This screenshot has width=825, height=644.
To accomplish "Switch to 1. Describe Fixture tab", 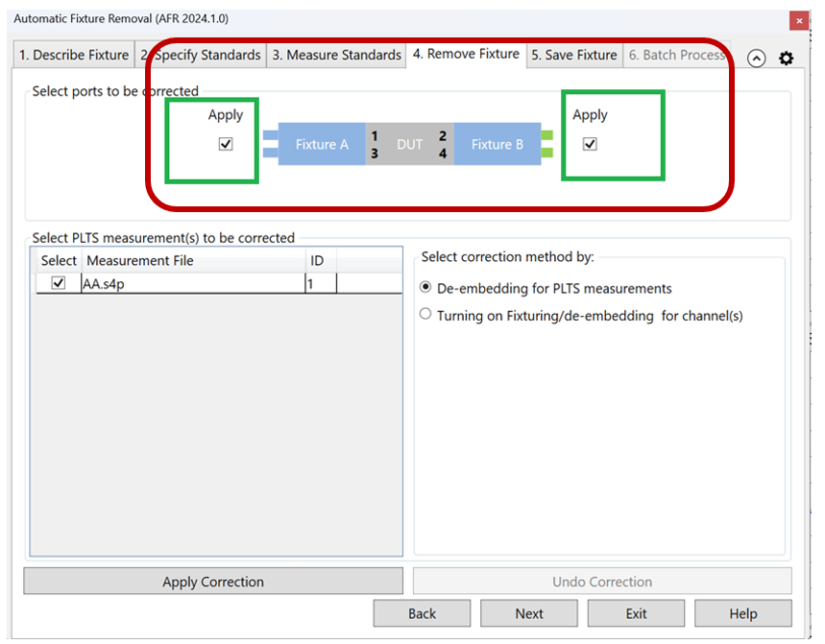I will (74, 55).
